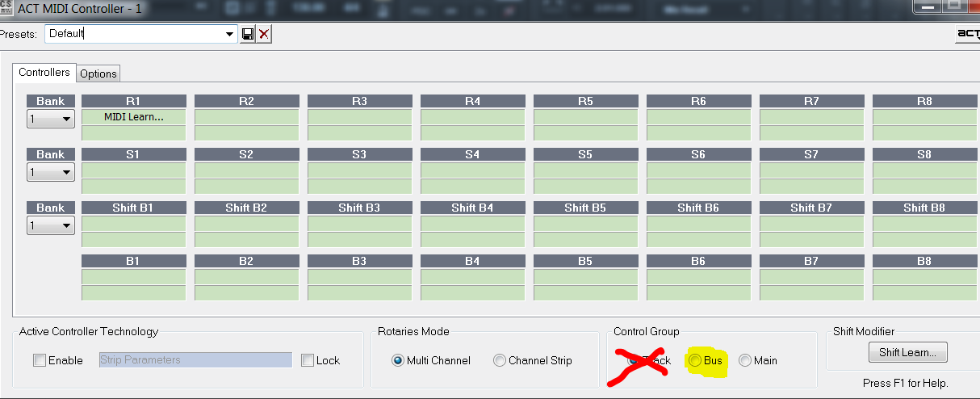Click the R1 MIDI Learn... cell
Viewport: 980px width, 399px height.
(x=134, y=117)
